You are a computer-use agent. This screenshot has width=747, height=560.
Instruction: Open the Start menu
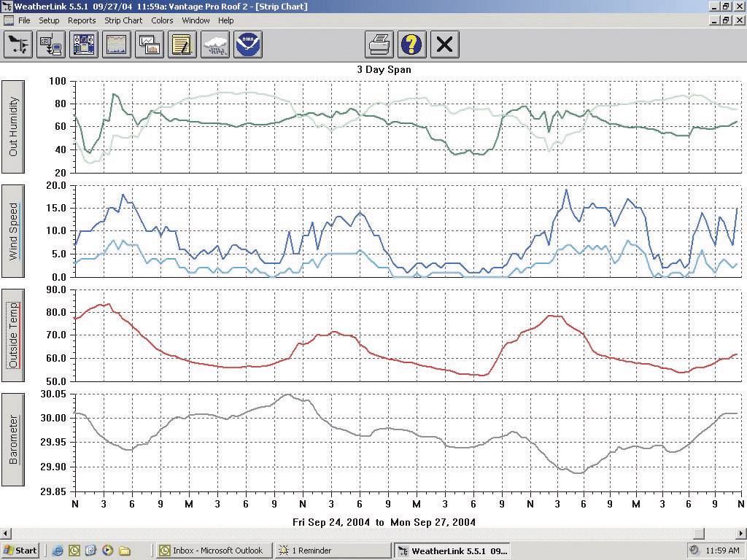pyautogui.click(x=20, y=551)
